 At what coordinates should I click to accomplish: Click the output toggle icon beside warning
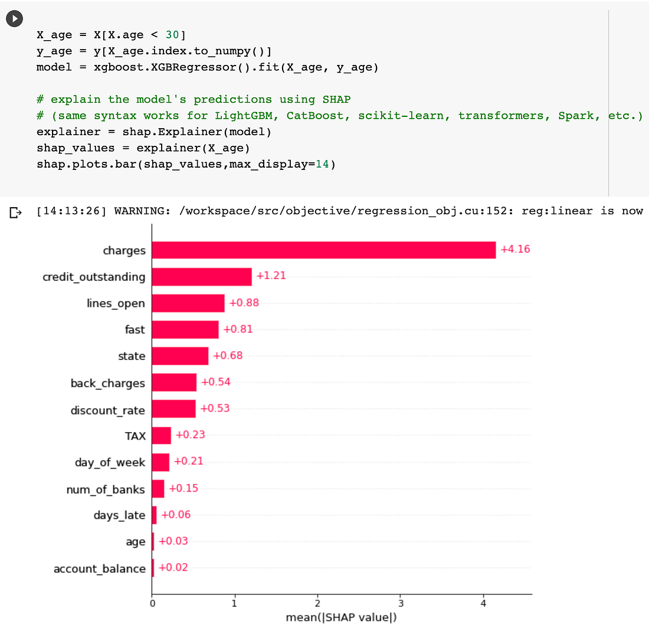click(15, 213)
